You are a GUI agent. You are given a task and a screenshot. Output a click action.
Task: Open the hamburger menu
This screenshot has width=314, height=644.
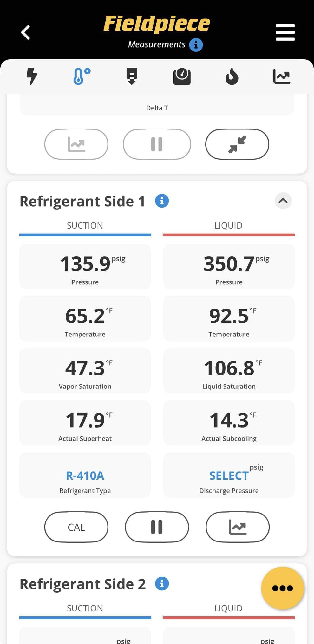click(x=285, y=32)
